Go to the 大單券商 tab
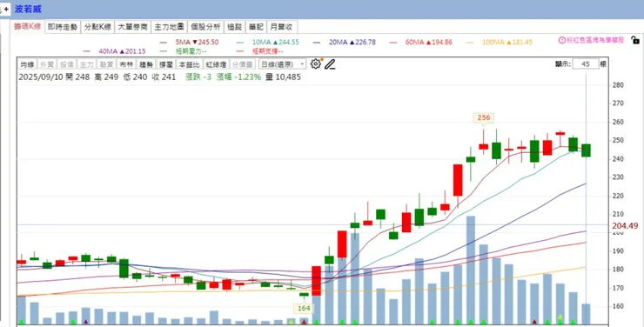 point(132,27)
